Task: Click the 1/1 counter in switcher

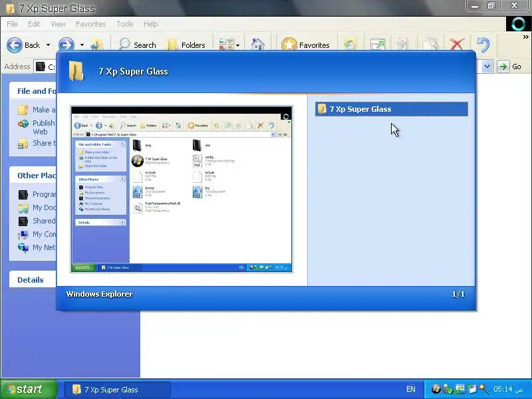Action: tap(458, 294)
